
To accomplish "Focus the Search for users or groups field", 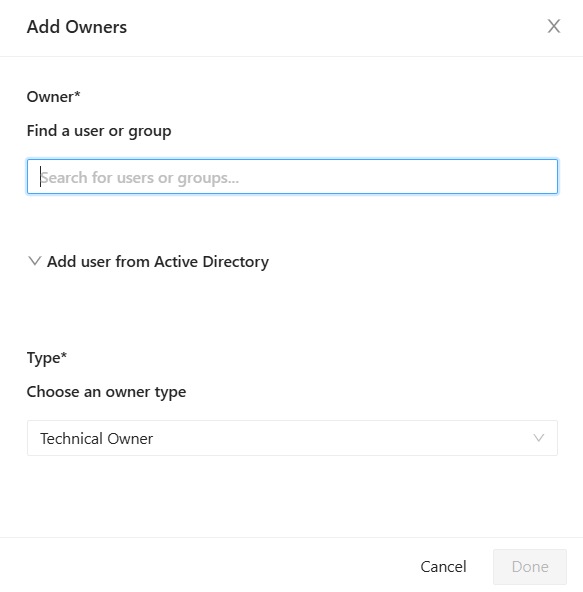I will [292, 177].
